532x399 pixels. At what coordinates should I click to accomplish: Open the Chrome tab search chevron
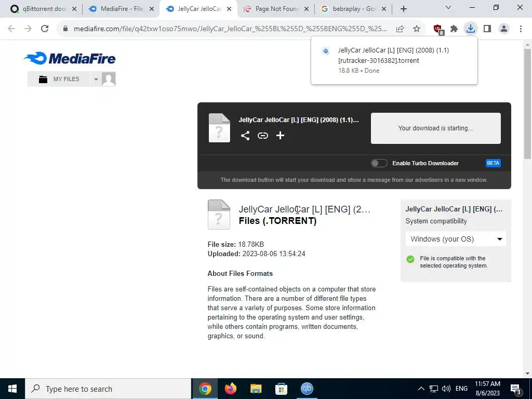coord(448,7)
